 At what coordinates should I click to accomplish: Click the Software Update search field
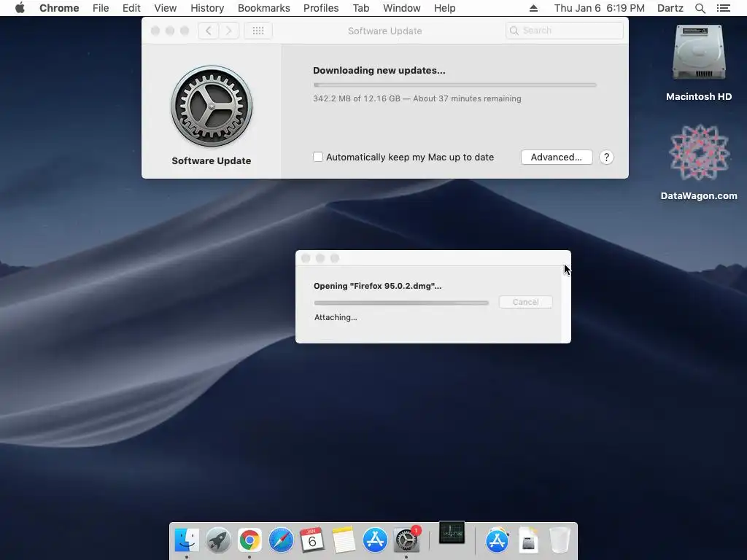pyautogui.click(x=564, y=31)
